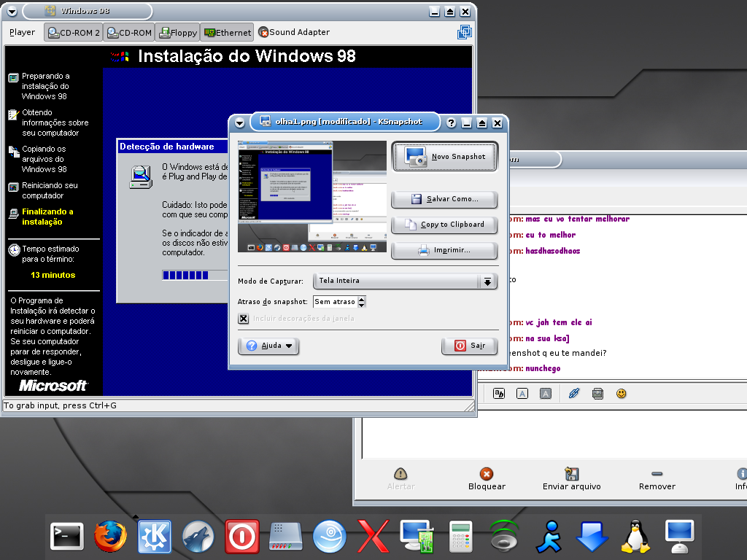Screen dimensions: 747x560
Task: Click the chat message input area
Action: point(554,438)
